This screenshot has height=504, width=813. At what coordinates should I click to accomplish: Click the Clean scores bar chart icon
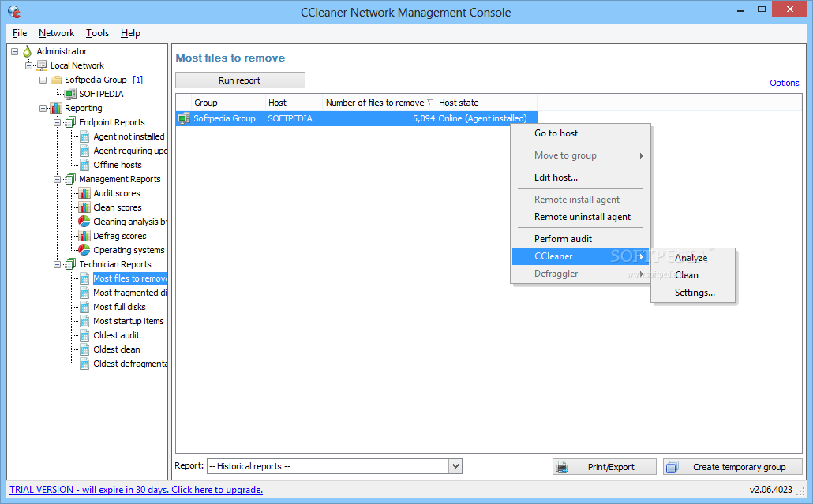click(84, 207)
